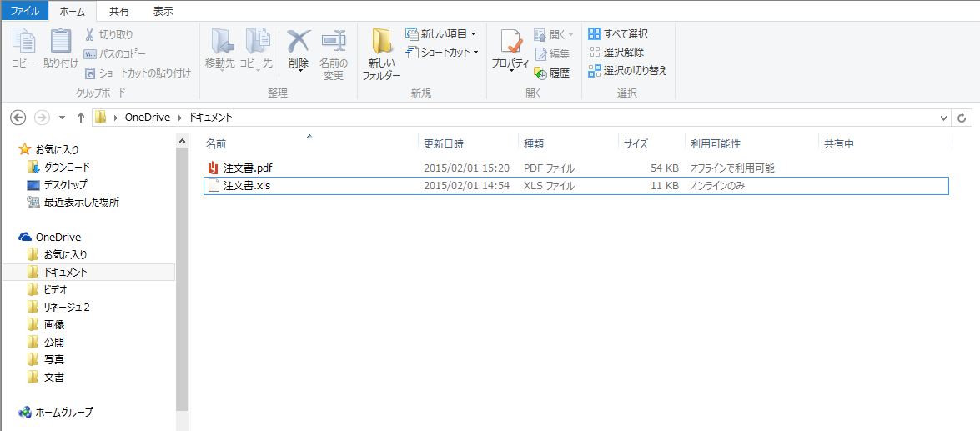Click Rename (名前の変更) icon
The image size is (980, 431).
pos(334,41)
